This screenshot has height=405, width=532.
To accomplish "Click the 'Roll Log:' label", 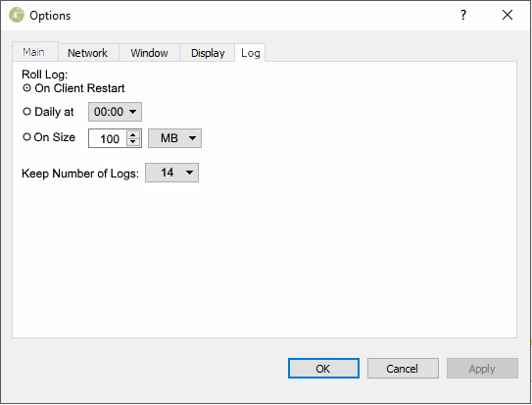I will coord(45,75).
